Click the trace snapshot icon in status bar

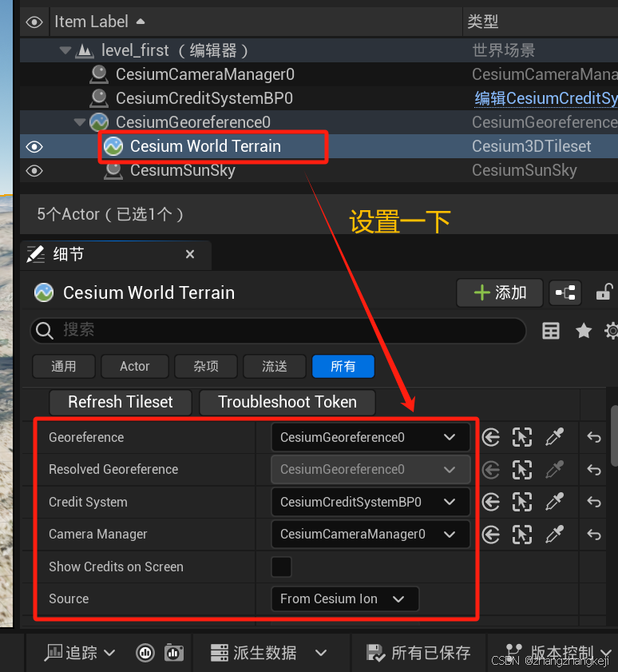coord(174,653)
